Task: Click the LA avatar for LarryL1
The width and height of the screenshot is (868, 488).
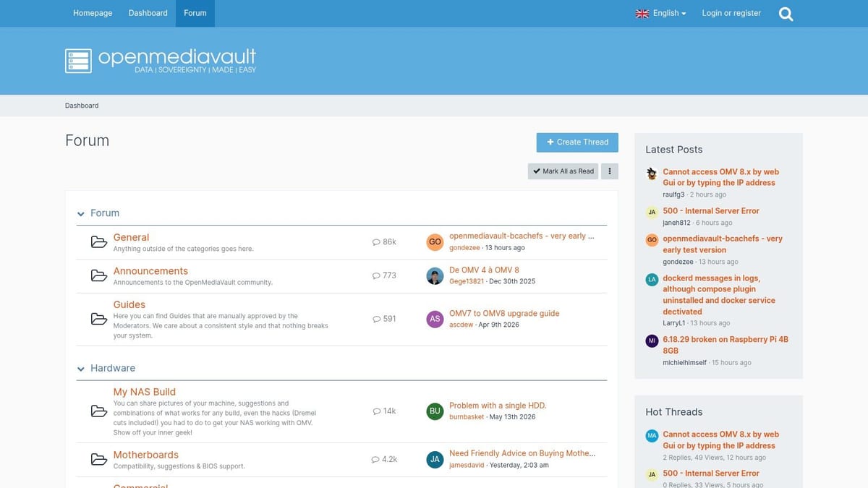Action: pos(652,279)
